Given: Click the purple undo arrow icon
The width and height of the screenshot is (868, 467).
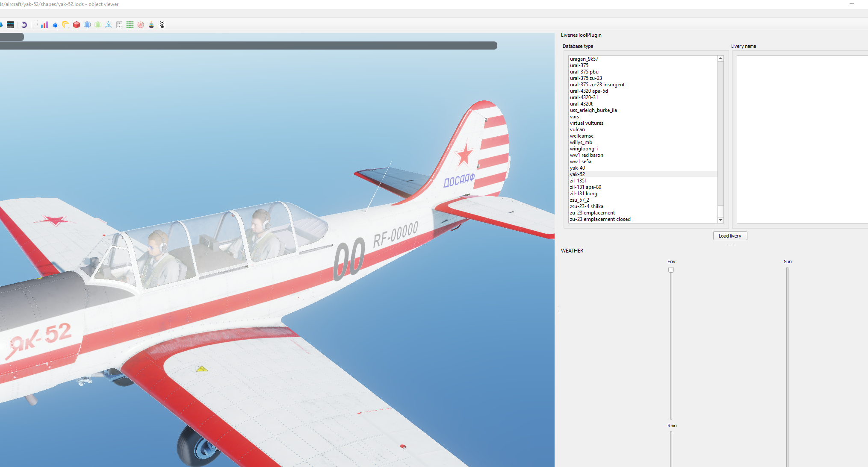Looking at the screenshot, I should point(24,25).
